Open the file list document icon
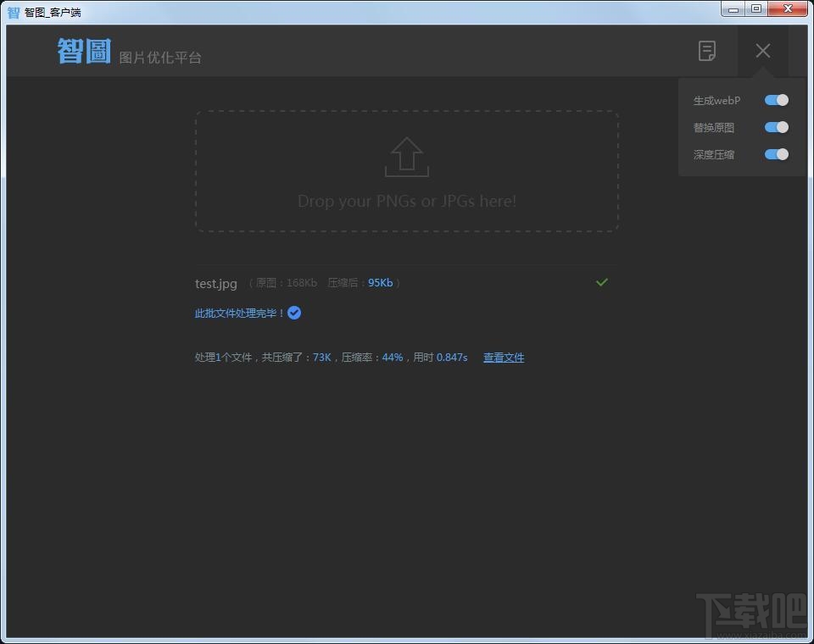 [x=707, y=51]
